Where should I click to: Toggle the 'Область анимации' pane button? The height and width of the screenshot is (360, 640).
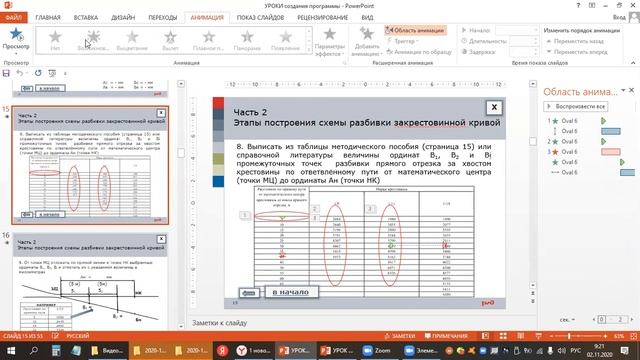click(x=415, y=30)
